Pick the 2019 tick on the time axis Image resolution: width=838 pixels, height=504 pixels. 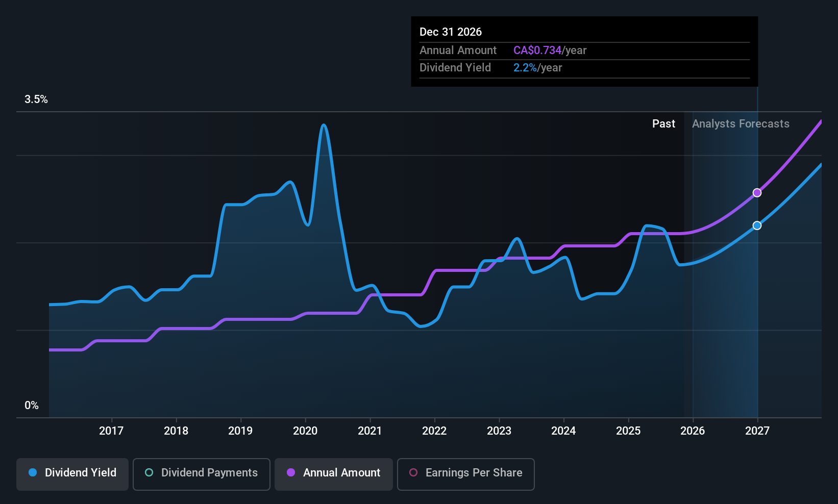pos(240,431)
